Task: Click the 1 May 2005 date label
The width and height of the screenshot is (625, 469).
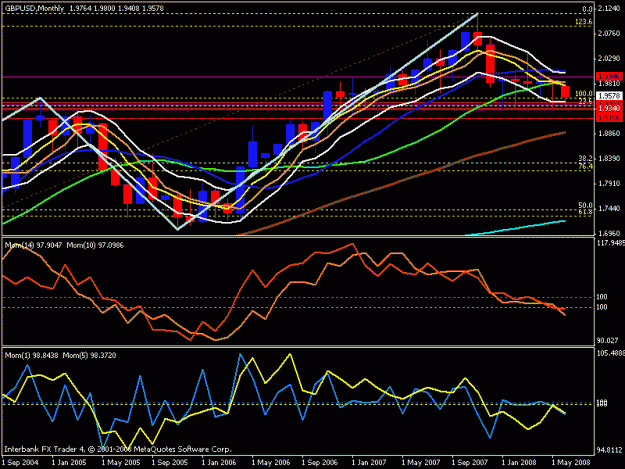Action: coord(120,462)
